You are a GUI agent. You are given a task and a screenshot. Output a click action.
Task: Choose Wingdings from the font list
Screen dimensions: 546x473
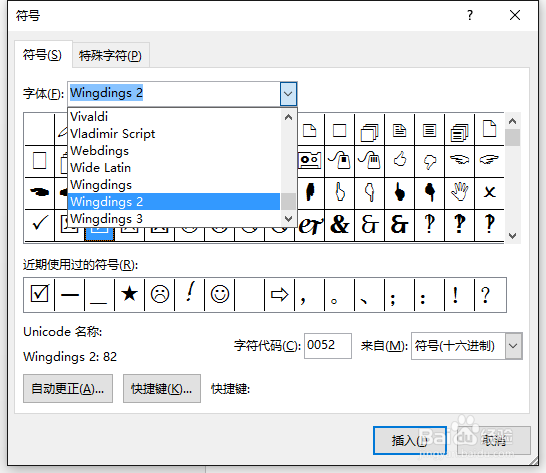pyautogui.click(x=174, y=185)
